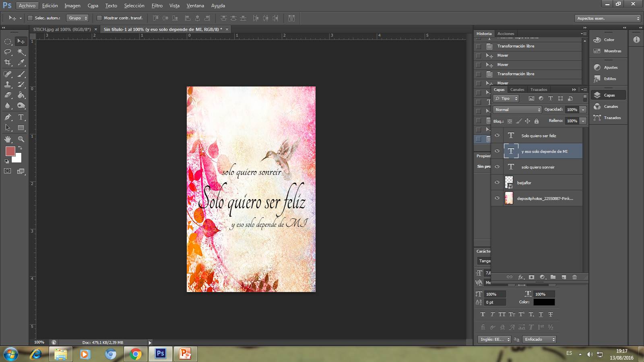Select the Paint Bucket tool

21,95
